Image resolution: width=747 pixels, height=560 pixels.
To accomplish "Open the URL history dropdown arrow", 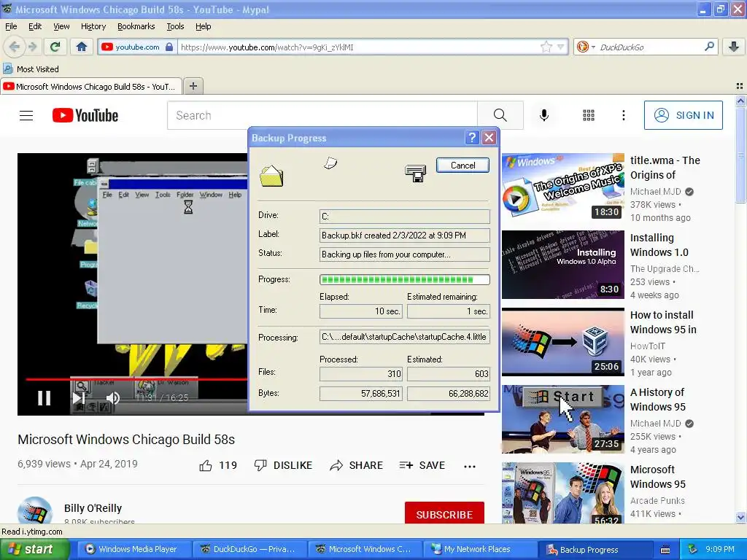I will pos(561,47).
